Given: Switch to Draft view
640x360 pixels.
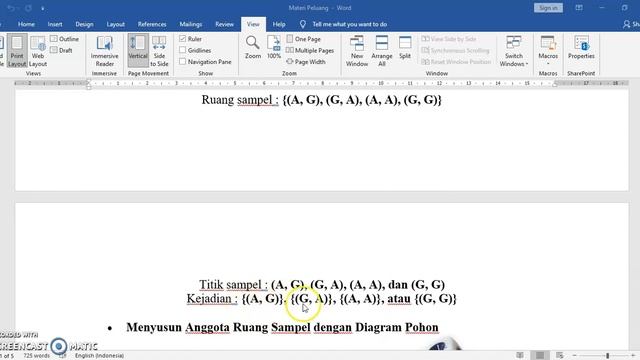Looking at the screenshot, I should coord(61,50).
